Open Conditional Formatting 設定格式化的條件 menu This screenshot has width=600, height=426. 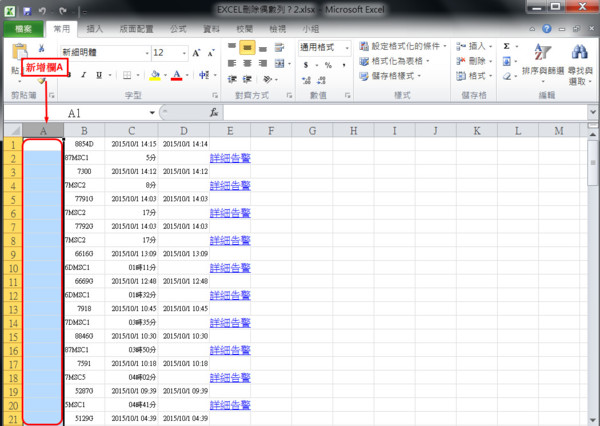[403, 46]
